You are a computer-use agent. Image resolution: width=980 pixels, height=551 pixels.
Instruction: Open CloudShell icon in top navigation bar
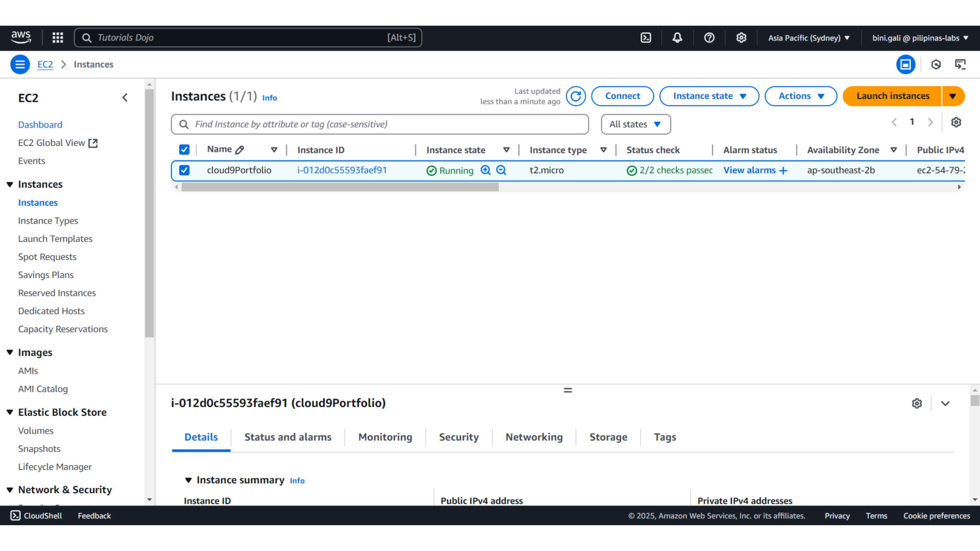pos(646,37)
